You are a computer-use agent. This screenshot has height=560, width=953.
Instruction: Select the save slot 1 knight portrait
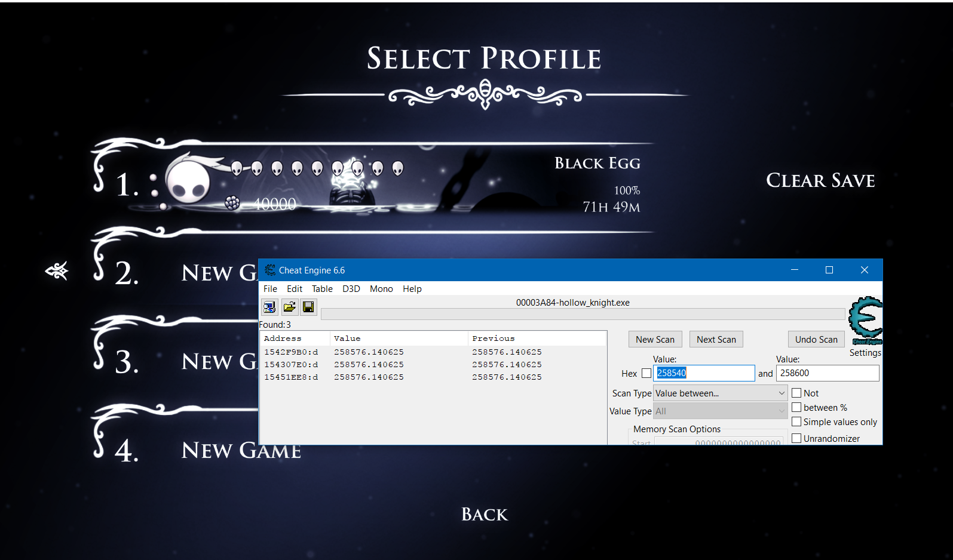(188, 180)
